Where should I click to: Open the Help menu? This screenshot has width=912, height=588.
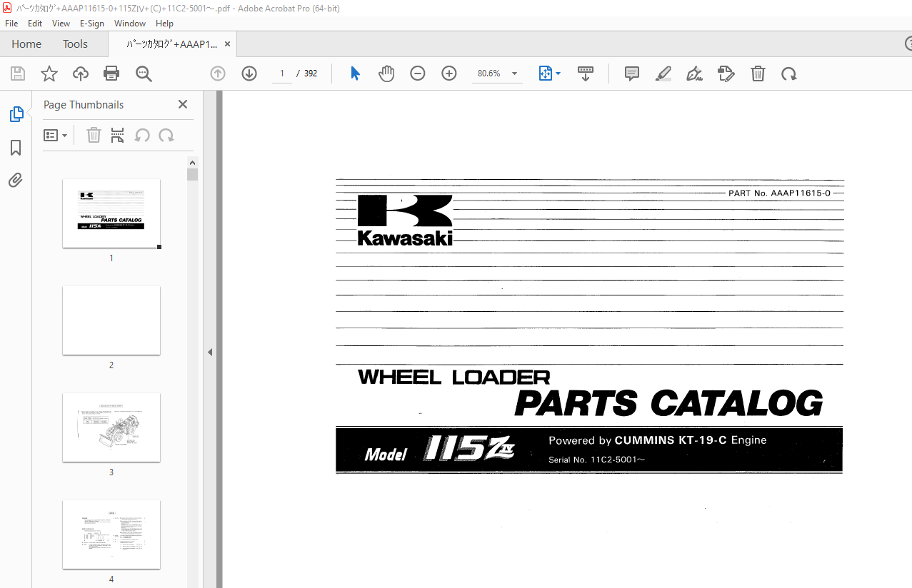pos(164,24)
